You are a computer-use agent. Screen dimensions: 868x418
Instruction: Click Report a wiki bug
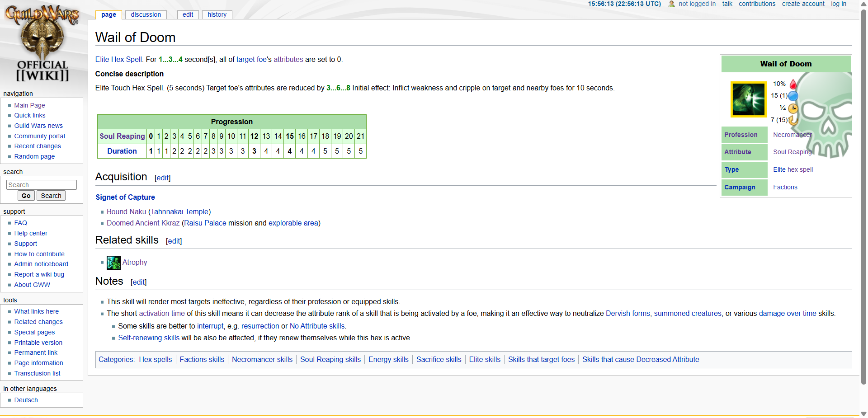click(39, 274)
